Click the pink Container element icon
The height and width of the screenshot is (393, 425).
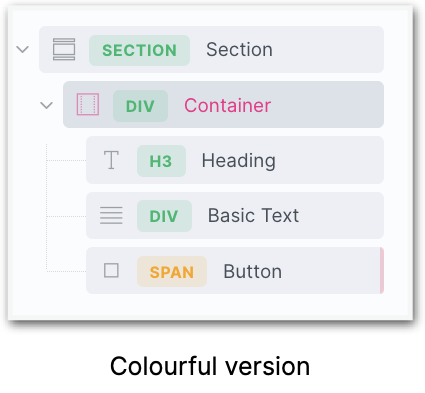pyautogui.click(x=88, y=104)
